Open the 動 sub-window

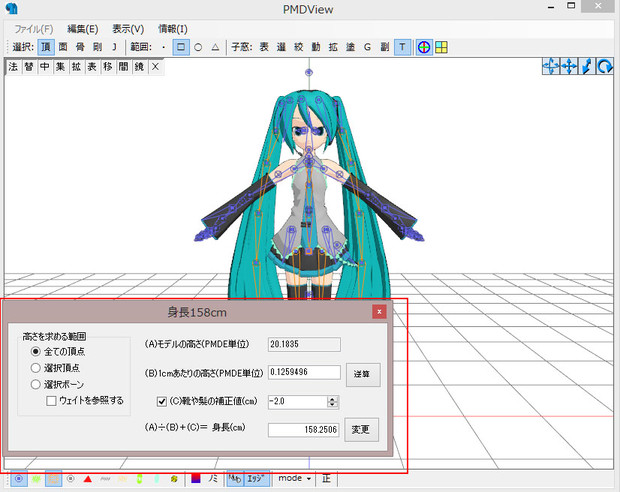(x=316, y=47)
